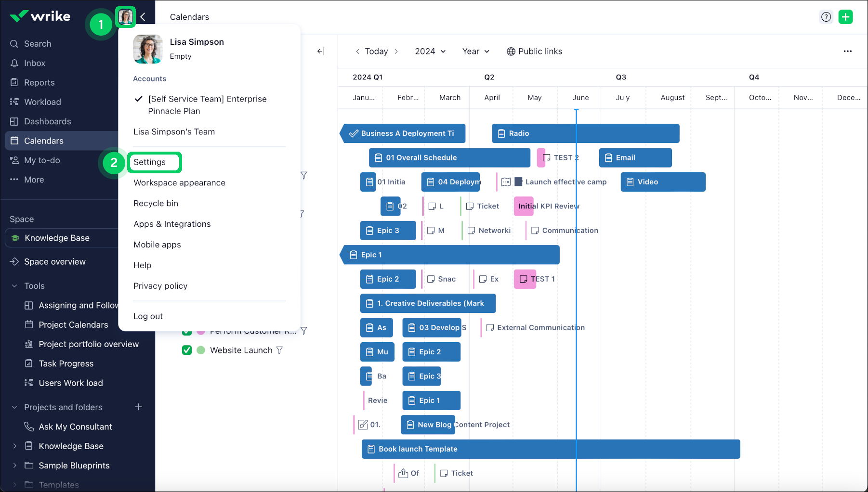Uncheck the Website Launch calendar
This screenshot has width=868, height=492.
pos(187,350)
